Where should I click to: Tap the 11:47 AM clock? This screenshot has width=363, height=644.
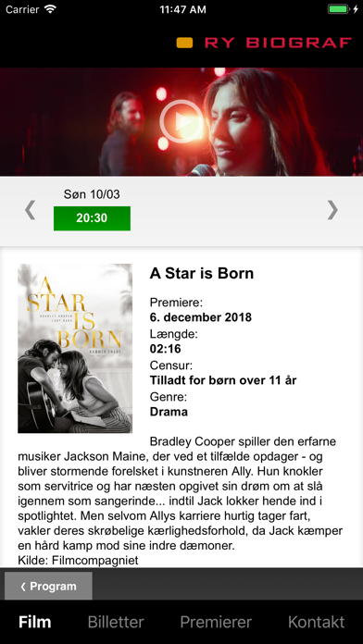(183, 9)
